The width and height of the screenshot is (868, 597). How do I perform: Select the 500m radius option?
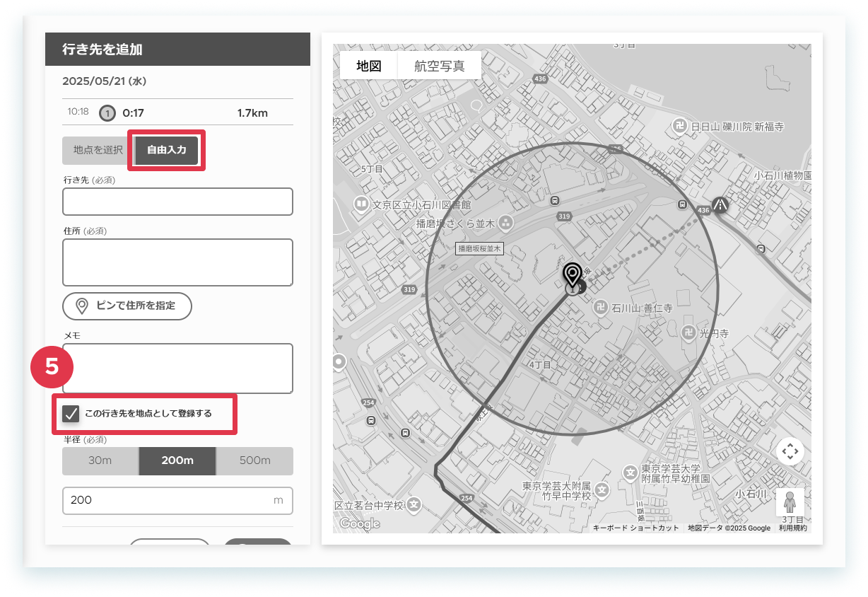pyautogui.click(x=254, y=460)
